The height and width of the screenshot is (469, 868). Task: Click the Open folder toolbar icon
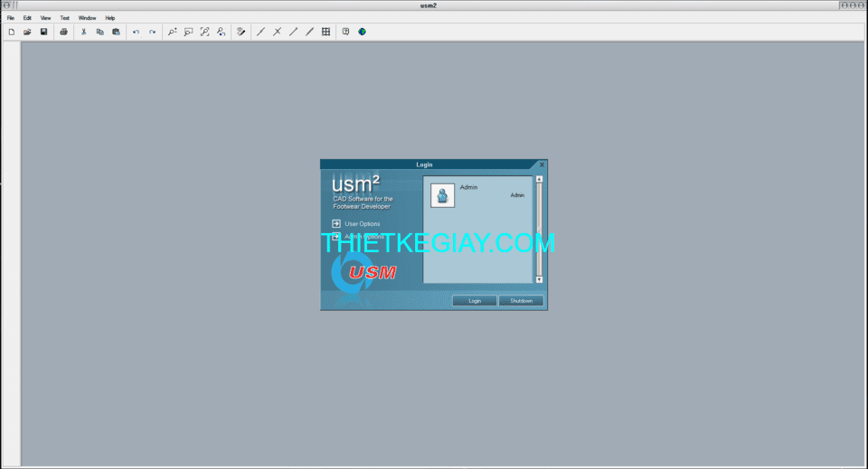[x=27, y=32]
